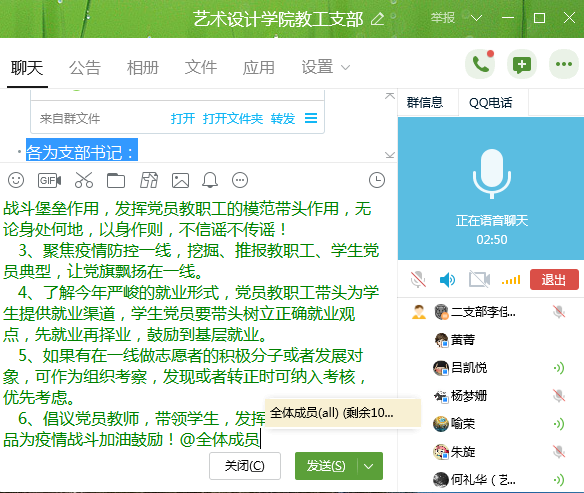This screenshot has height=493, width=584.
Task: Toggle the camera video button
Action: tap(479, 279)
